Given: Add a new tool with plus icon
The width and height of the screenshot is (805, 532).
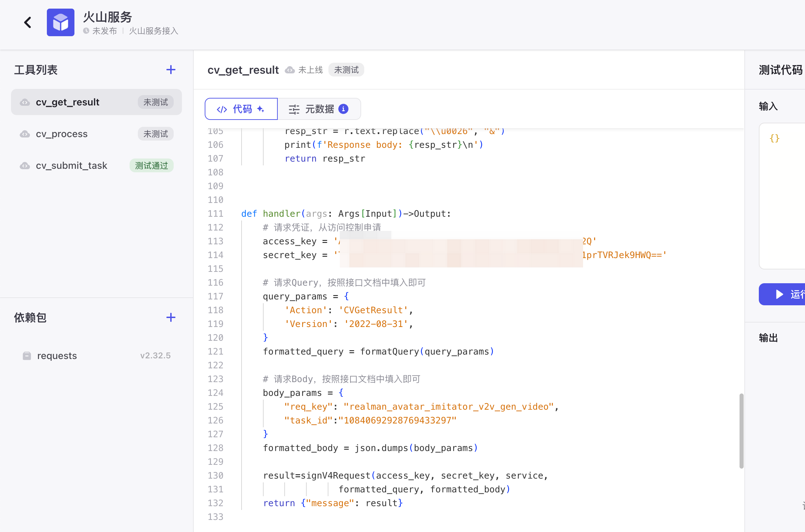Looking at the screenshot, I should tap(171, 70).
